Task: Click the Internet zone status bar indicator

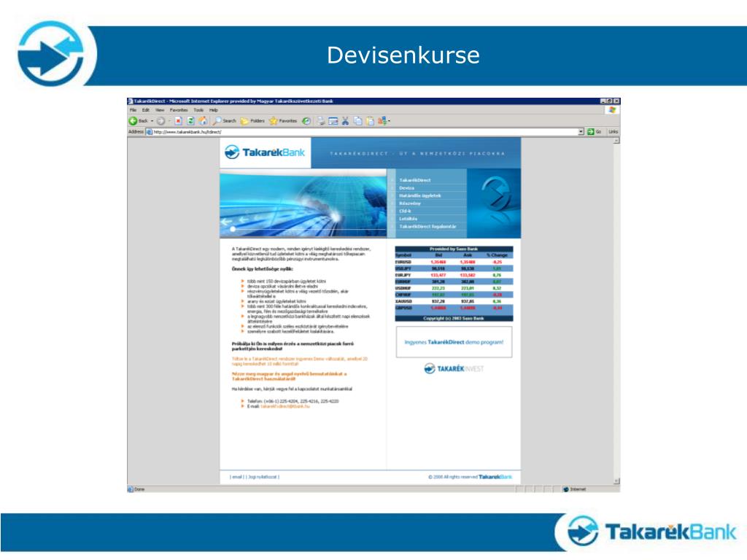Action: 575,489
